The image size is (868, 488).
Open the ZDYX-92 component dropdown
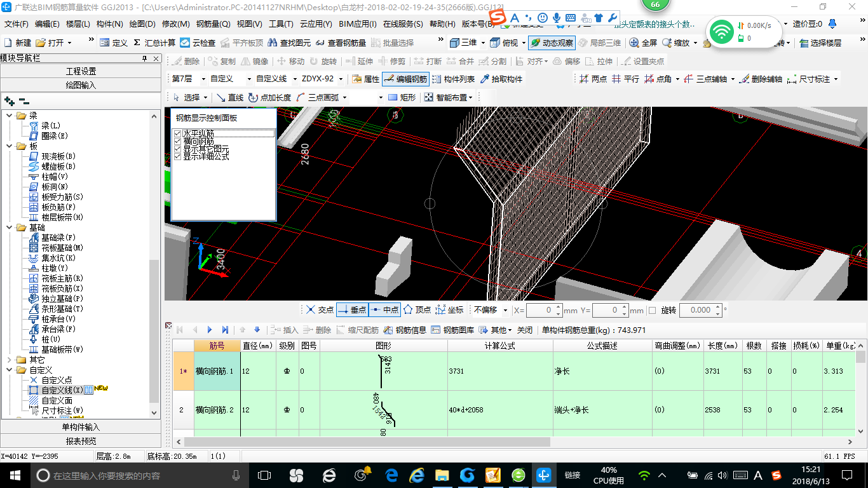(x=341, y=79)
